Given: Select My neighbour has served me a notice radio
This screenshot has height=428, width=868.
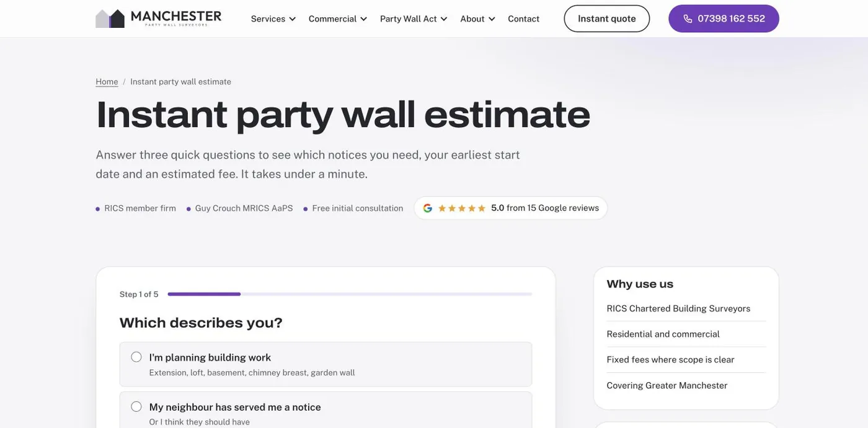Looking at the screenshot, I should (x=136, y=406).
